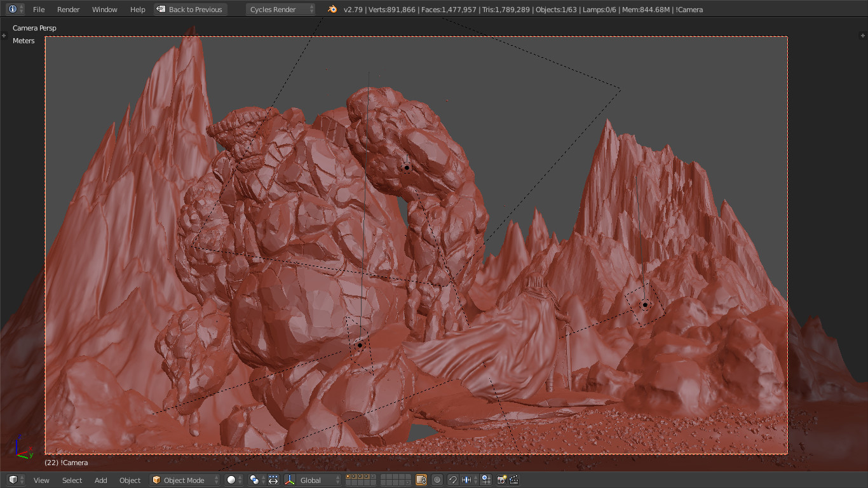Screen dimensions: 868x488
Task: Toggle snap during transform magnet
Action: (452, 480)
